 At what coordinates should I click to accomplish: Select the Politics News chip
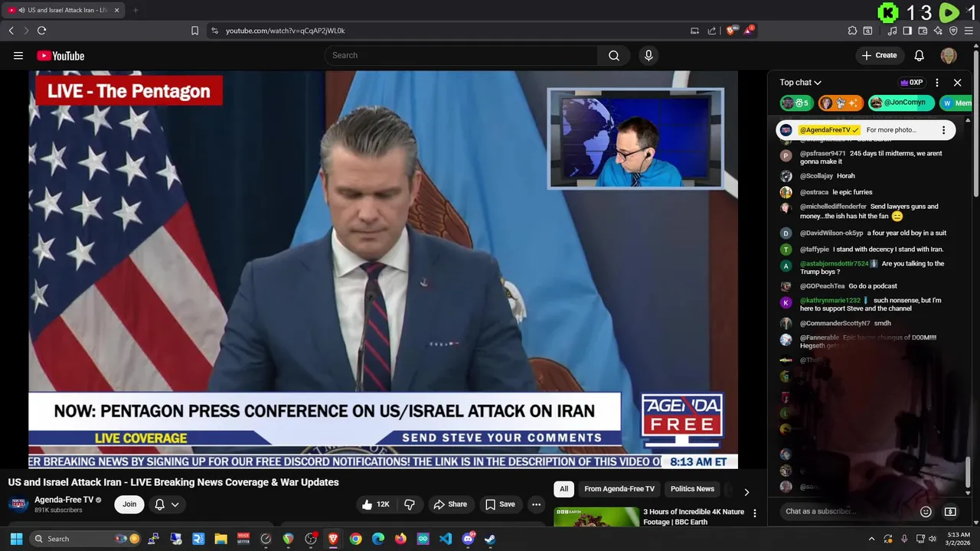point(692,489)
